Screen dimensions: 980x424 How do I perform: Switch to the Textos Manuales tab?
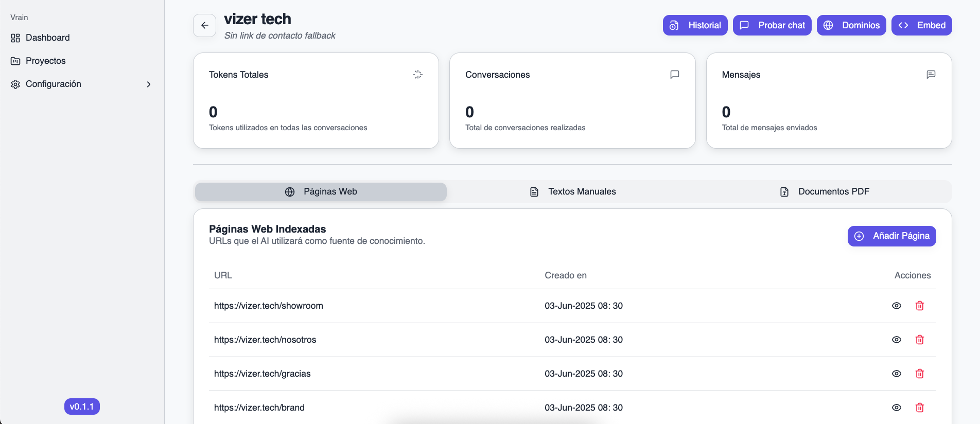(572, 191)
